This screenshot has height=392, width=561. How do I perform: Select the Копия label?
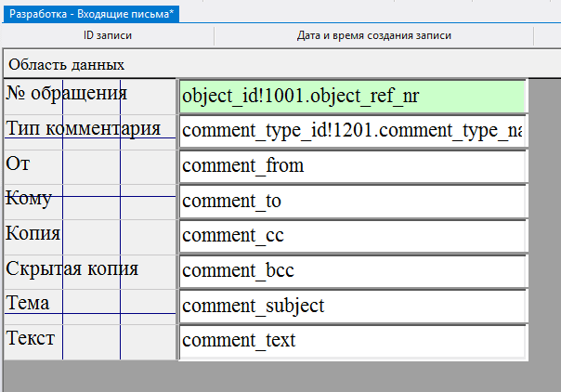[x=33, y=233]
